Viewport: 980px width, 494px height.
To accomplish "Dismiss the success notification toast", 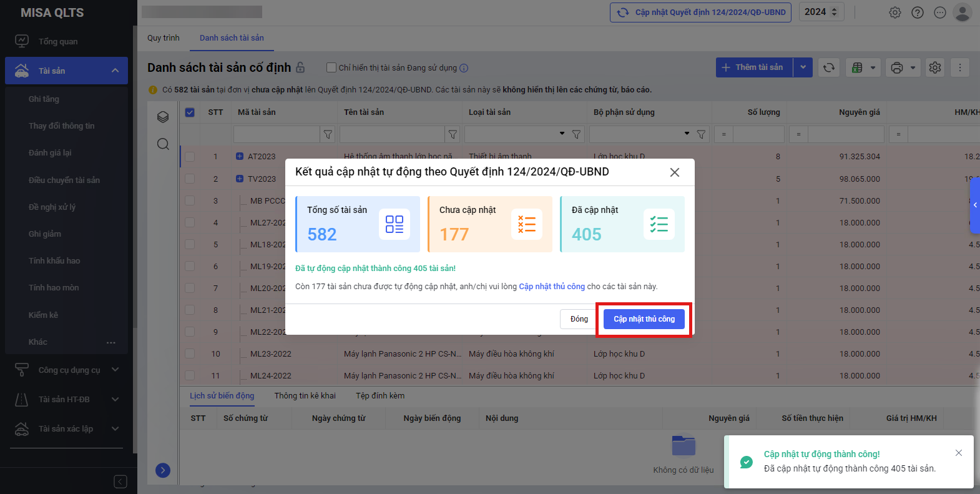I will coord(959,453).
